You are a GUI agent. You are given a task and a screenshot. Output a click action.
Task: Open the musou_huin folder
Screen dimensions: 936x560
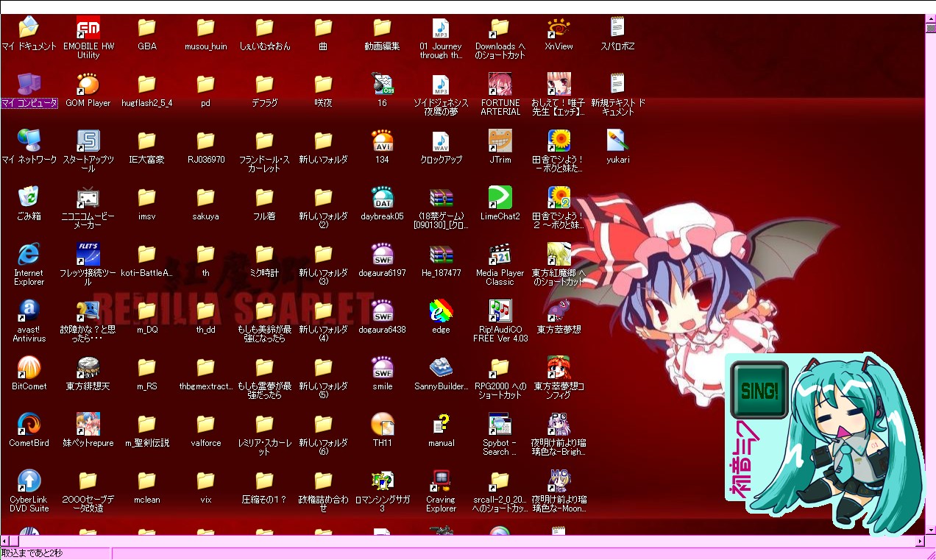[x=205, y=29]
